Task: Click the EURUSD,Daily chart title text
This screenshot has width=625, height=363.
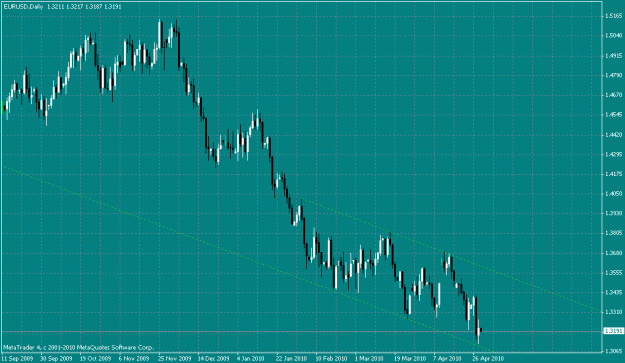Action: (23, 7)
